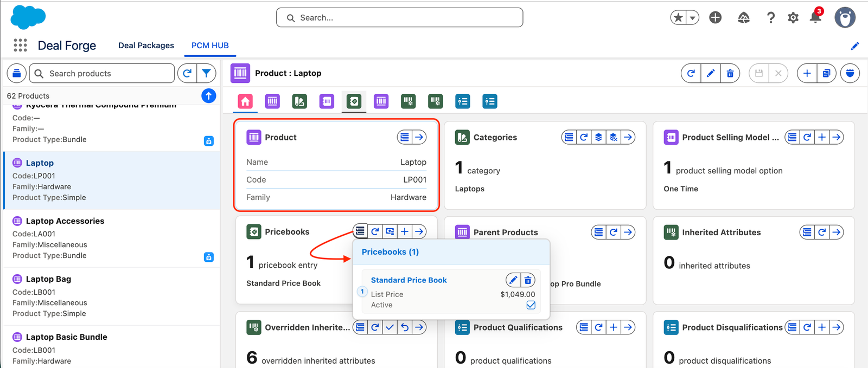The height and width of the screenshot is (368, 868).
Task: Select Laptop Basic Bundle product
Action: pyautogui.click(x=112, y=347)
